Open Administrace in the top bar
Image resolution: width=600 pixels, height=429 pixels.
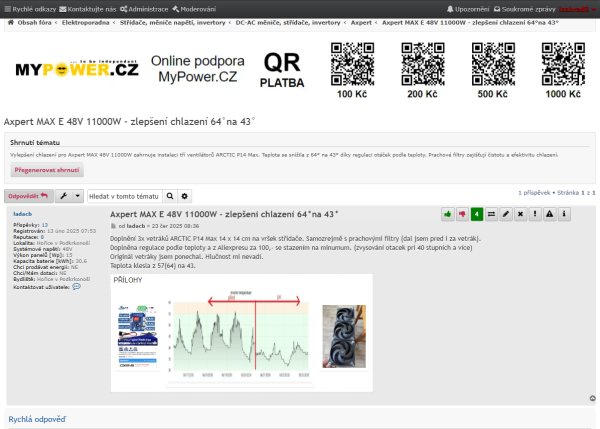(x=143, y=8)
